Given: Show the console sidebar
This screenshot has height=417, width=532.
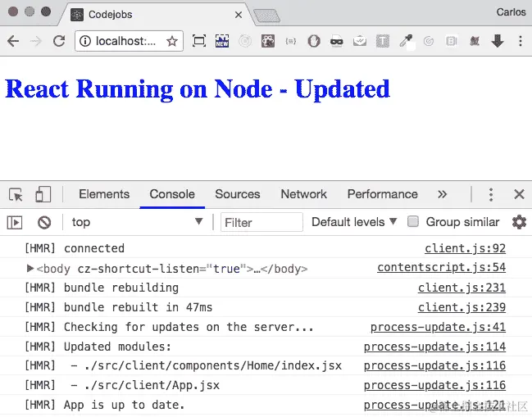Looking at the screenshot, I should click(15, 222).
